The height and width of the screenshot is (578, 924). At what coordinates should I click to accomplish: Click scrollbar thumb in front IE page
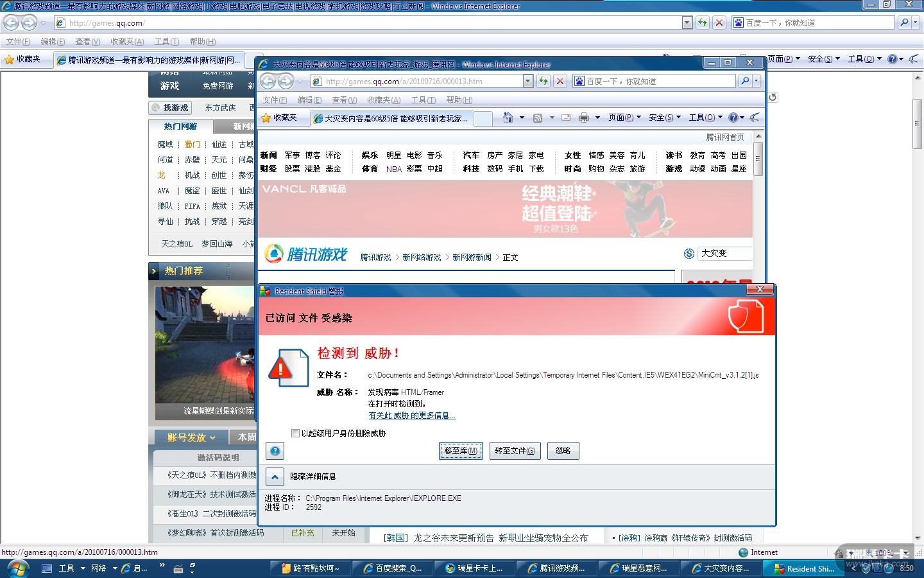[758, 159]
